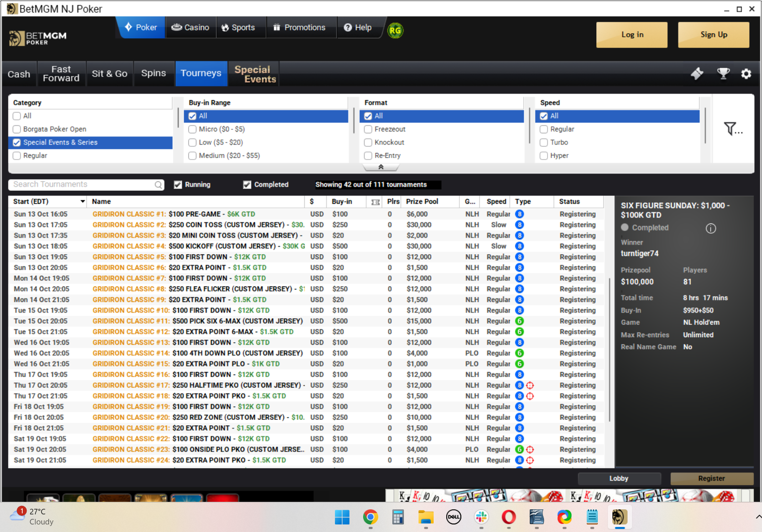Sort by Start (EDT) column arrow
The image size is (762, 532).
point(83,202)
